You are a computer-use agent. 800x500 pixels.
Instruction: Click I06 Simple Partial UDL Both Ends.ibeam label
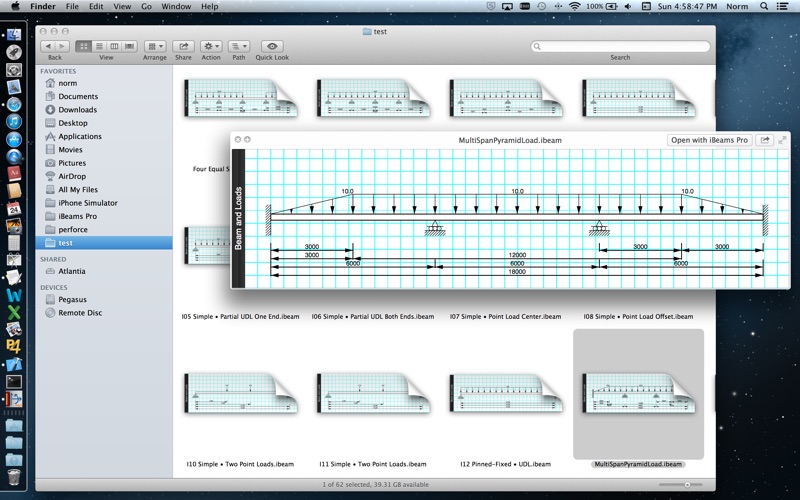pos(373,316)
